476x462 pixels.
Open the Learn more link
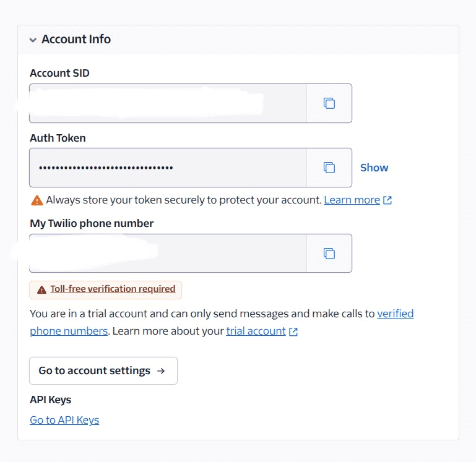(352, 200)
